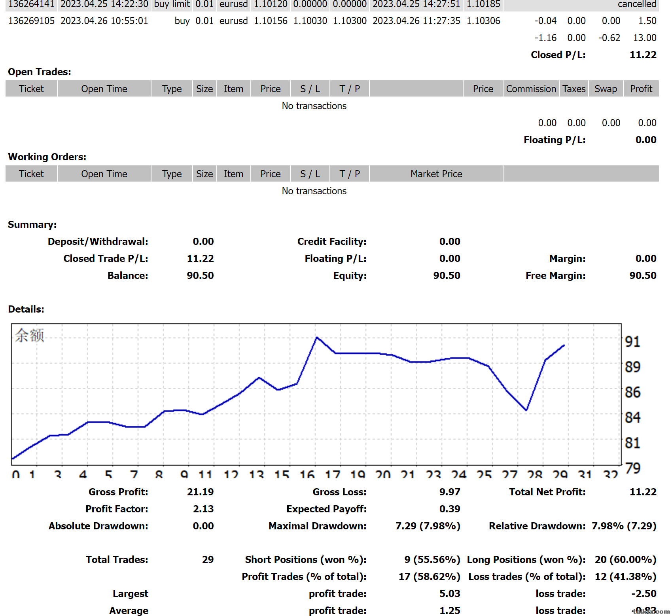Click the 1.10030 stop loss value
Viewport: 672px width, 616px height.
coord(310,21)
